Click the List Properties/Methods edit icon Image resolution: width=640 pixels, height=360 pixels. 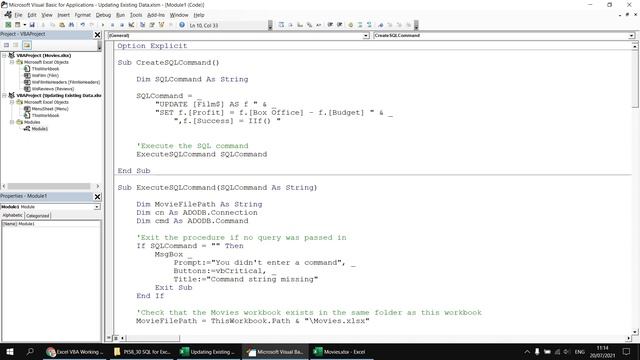click(281, 25)
